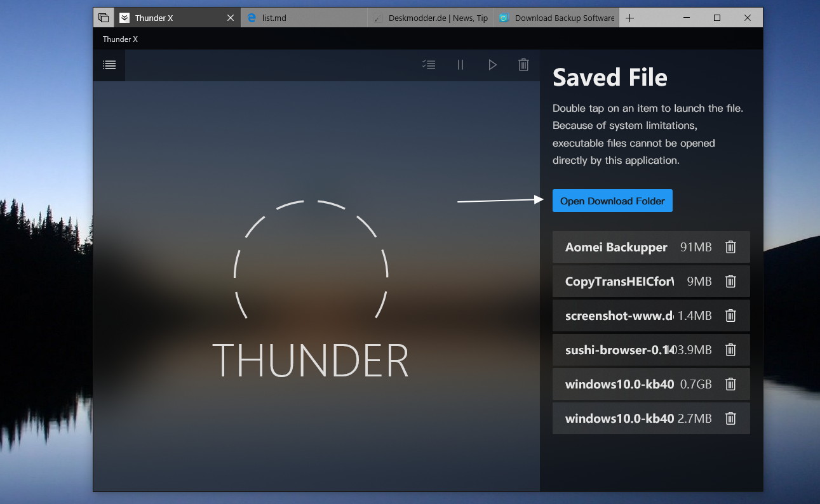Image resolution: width=820 pixels, height=504 pixels.
Task: Close the Thunder X tab
Action: (231, 18)
